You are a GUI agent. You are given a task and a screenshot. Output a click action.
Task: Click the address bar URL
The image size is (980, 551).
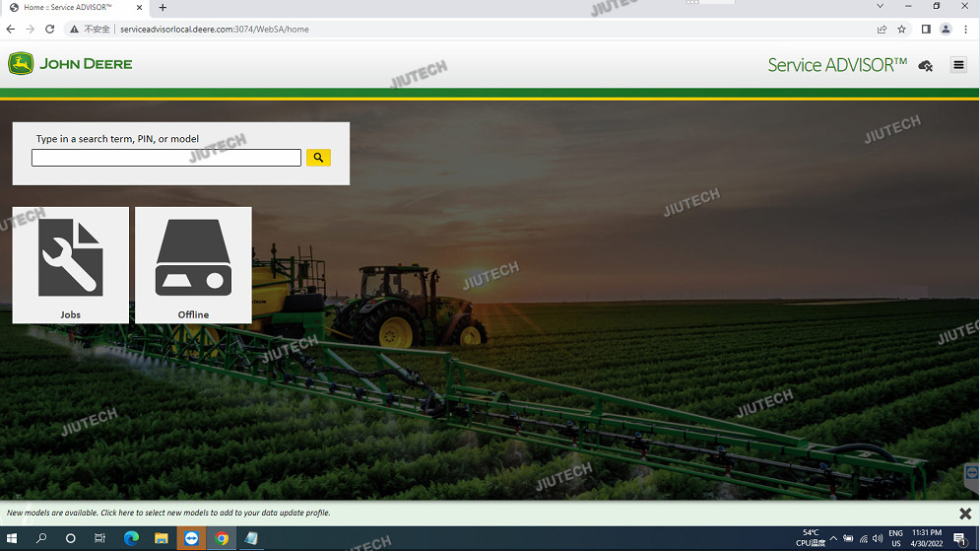215,29
